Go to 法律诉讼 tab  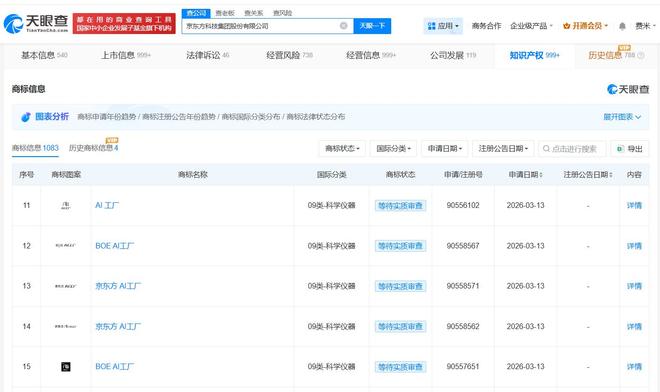[x=207, y=55]
